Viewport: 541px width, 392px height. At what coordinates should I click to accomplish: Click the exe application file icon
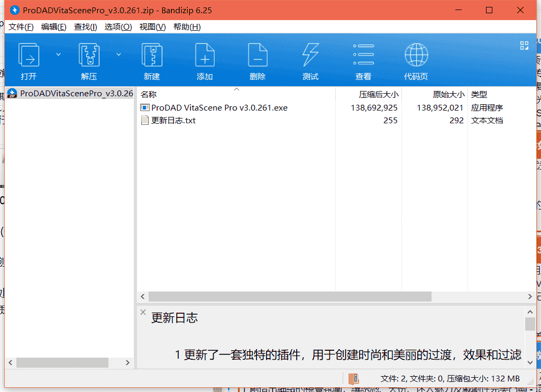tap(144, 108)
